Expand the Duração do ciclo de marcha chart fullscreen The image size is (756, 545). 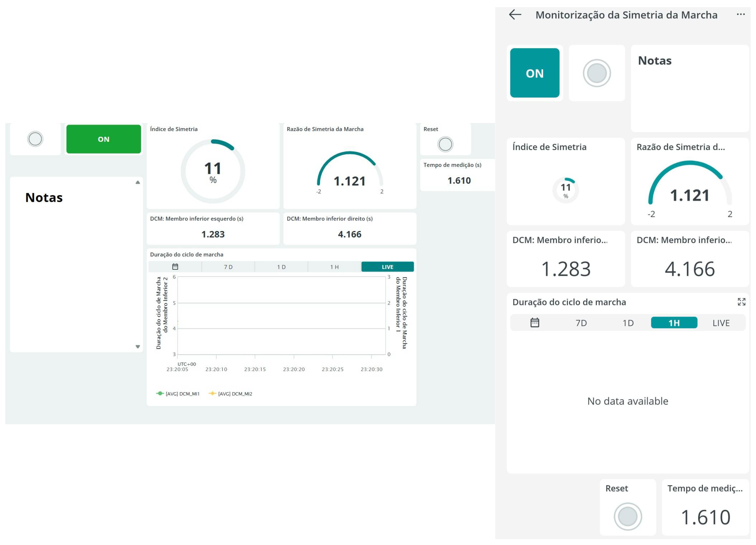[741, 302]
